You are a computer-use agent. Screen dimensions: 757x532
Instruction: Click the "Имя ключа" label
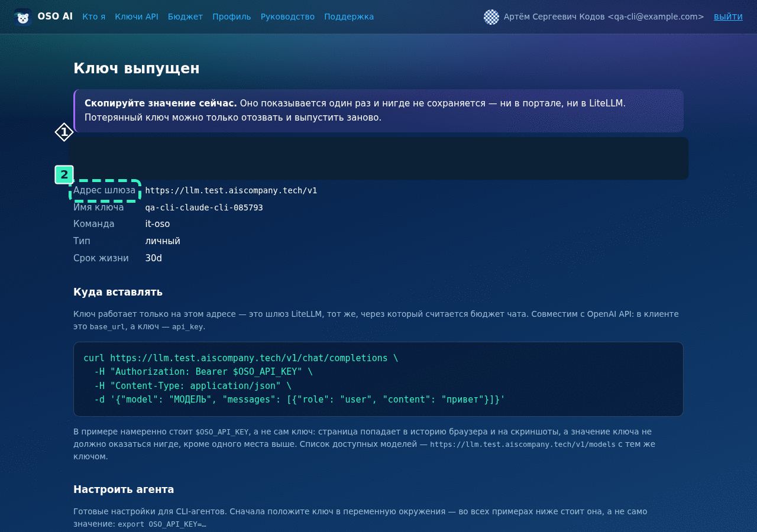point(99,207)
